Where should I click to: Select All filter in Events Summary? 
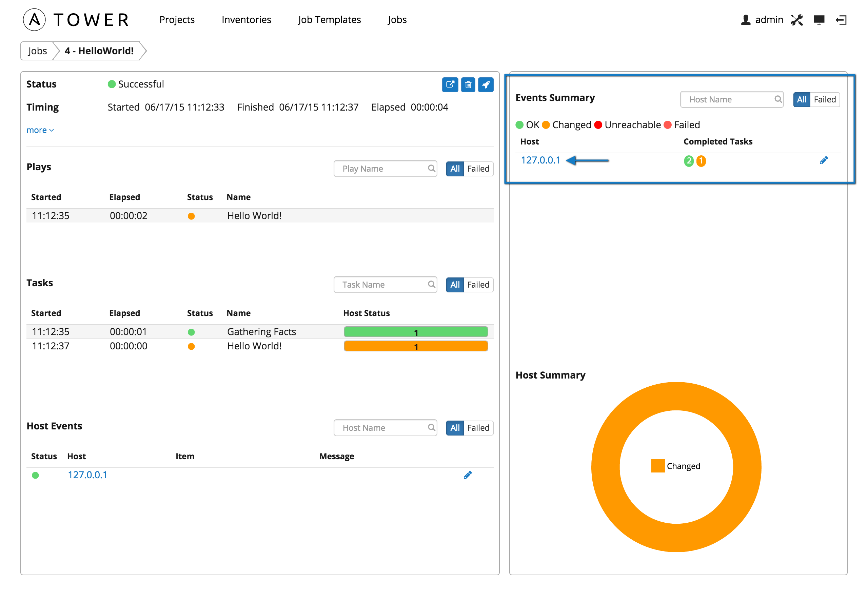coord(801,99)
